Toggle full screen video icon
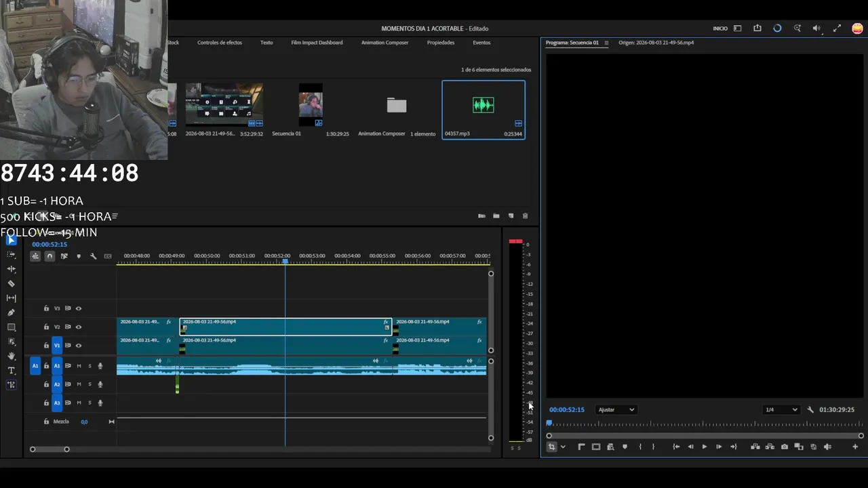The height and width of the screenshot is (488, 868). click(x=837, y=28)
